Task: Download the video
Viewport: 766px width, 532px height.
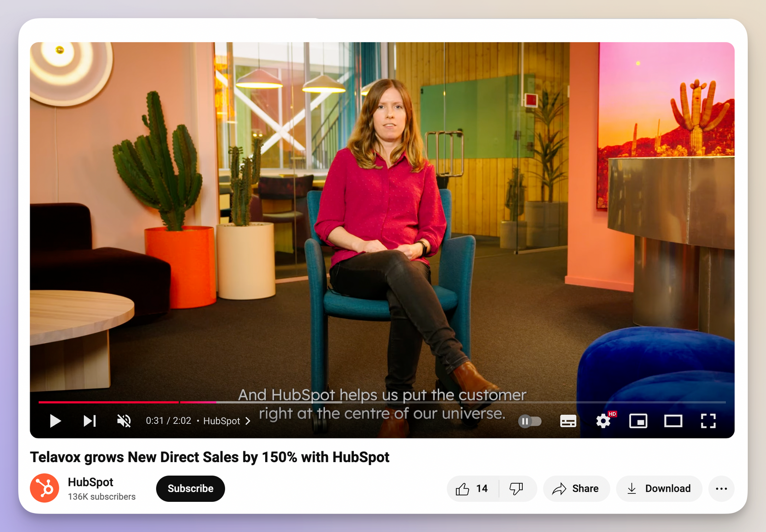Action: [x=659, y=488]
